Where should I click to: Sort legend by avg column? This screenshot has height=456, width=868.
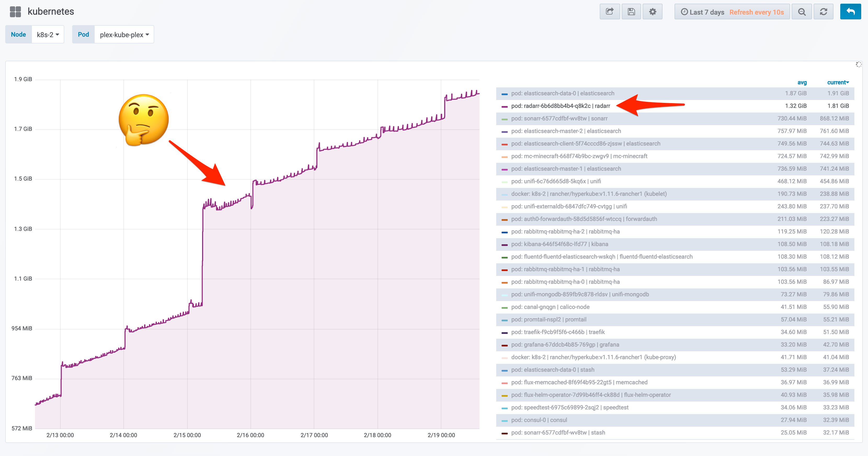(x=802, y=82)
